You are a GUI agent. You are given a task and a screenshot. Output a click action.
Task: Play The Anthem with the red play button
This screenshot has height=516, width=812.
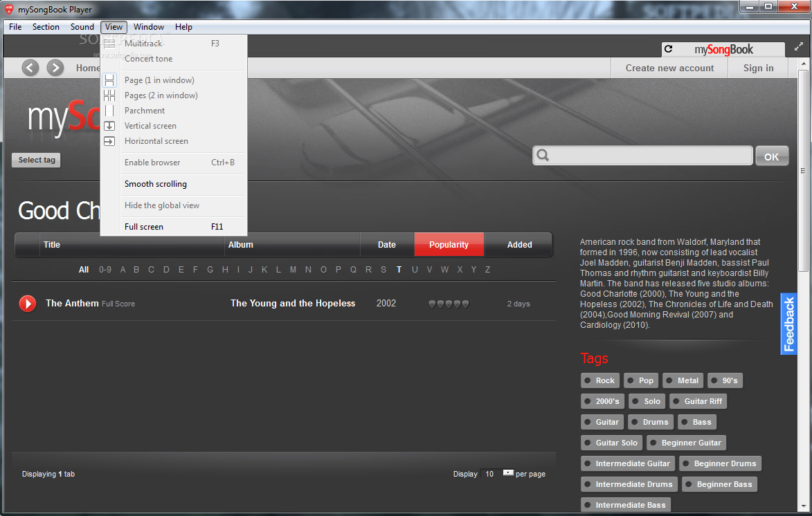[28, 303]
